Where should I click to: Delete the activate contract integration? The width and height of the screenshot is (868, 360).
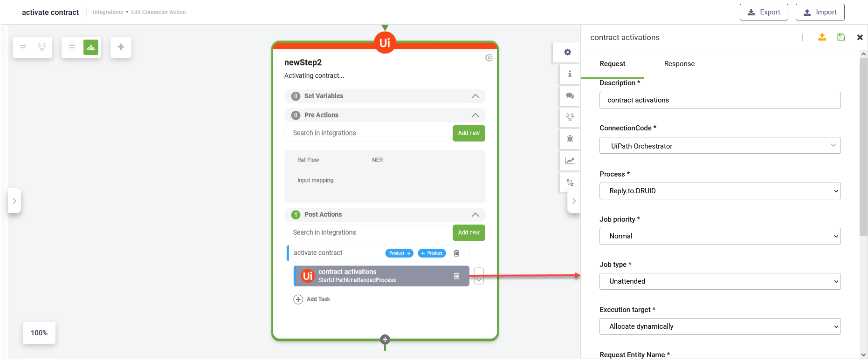click(x=456, y=253)
